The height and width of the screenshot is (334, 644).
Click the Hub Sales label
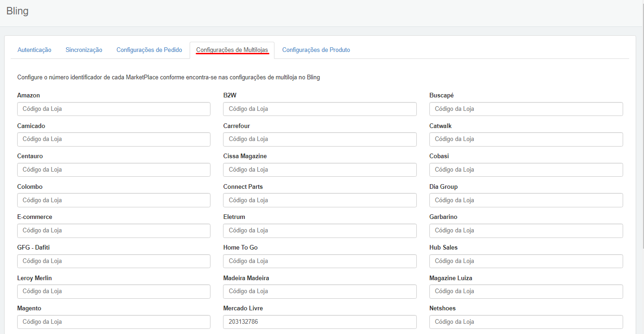point(443,247)
